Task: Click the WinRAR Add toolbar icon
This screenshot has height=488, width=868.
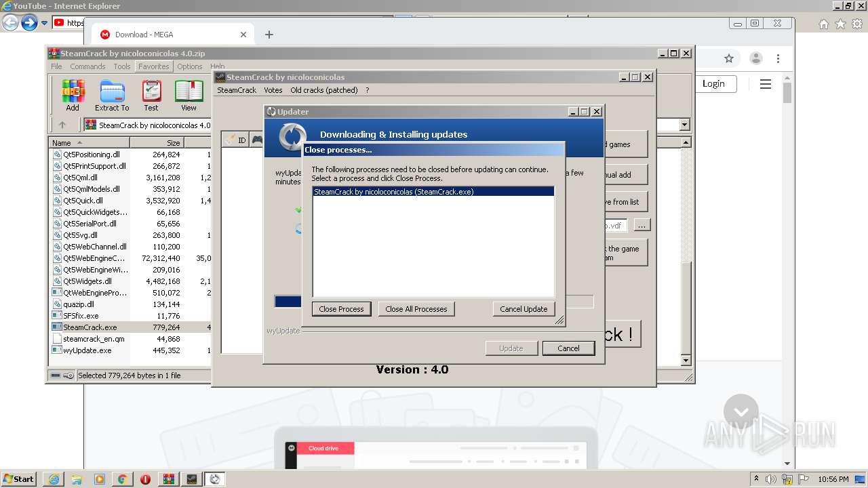Action: click(x=73, y=96)
